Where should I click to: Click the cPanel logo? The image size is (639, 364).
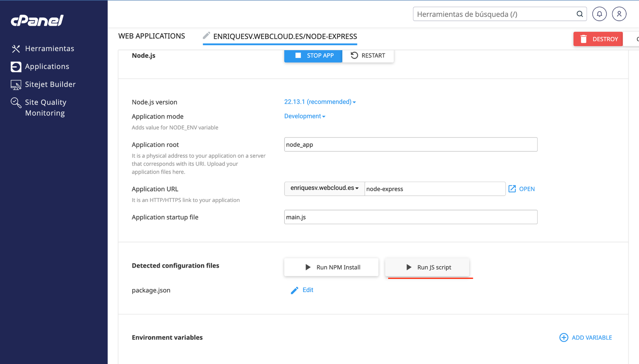click(x=37, y=20)
